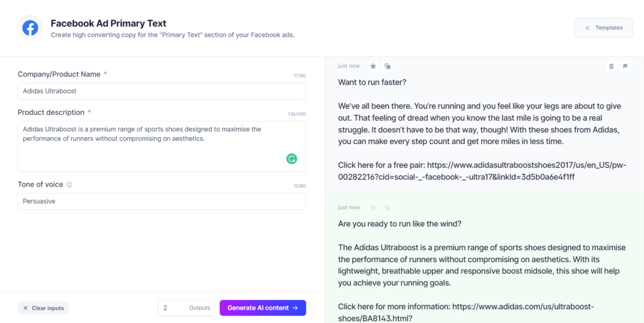
Task: Click the Grammarly icon in Product description
Action: click(x=292, y=159)
